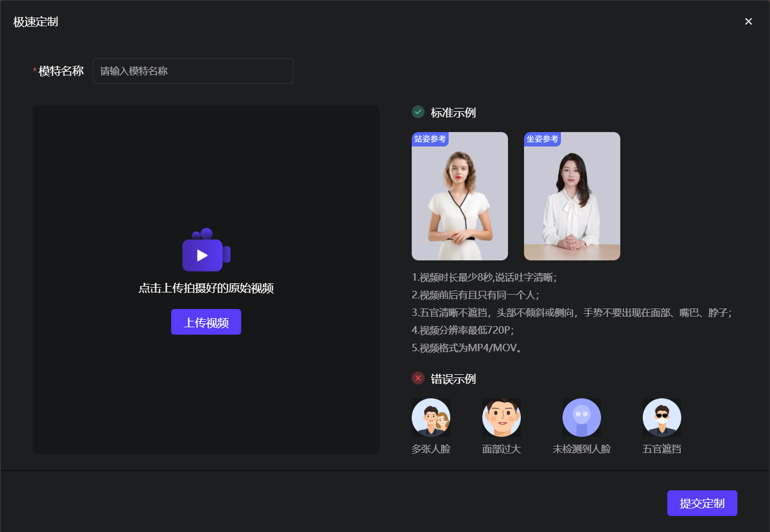Click the 极速定制 dialog title
Screen dimensions: 770x532
tap(36, 22)
